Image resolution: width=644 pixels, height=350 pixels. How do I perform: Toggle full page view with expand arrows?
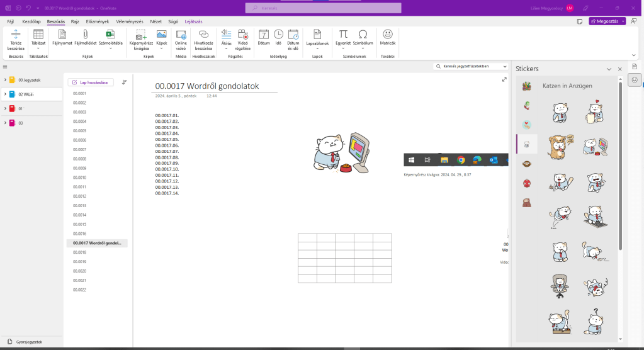pos(504,79)
